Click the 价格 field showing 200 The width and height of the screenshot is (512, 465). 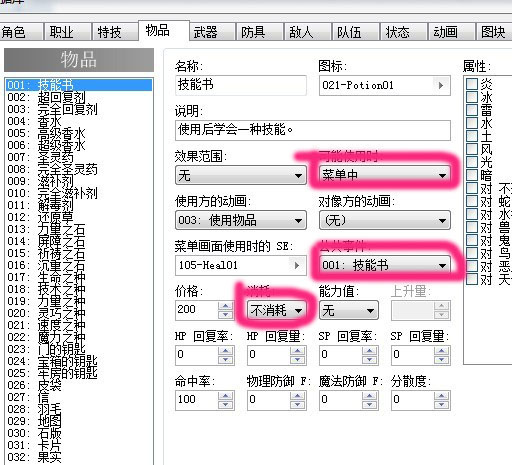point(197,310)
